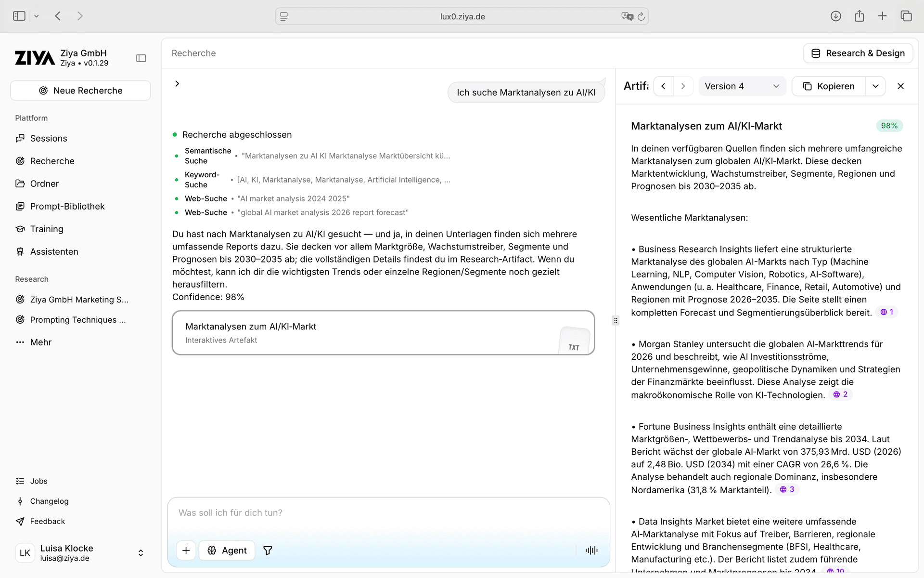Click the plus attachment icon in the chat bar

[186, 550]
